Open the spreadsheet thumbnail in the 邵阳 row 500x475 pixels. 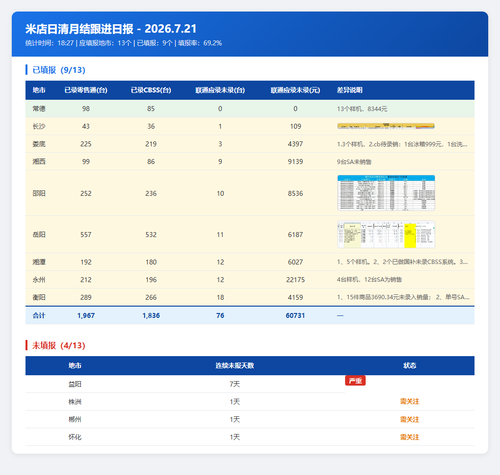(386, 193)
